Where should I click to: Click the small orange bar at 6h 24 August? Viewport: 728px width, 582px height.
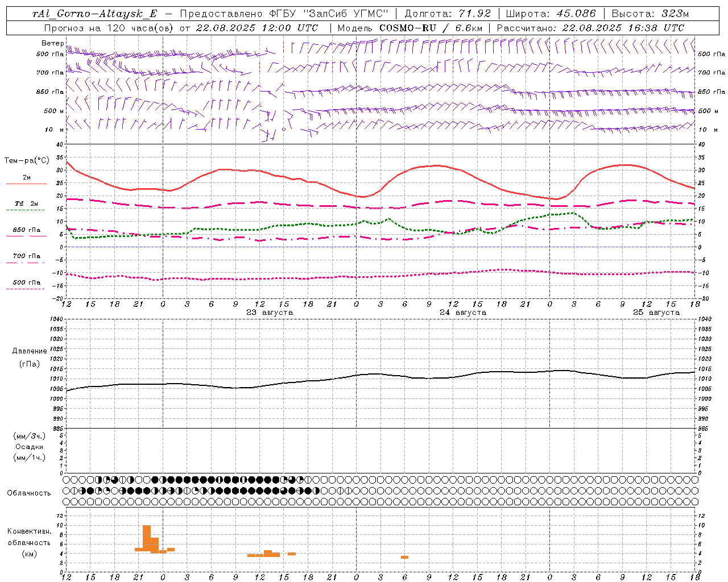(404, 557)
